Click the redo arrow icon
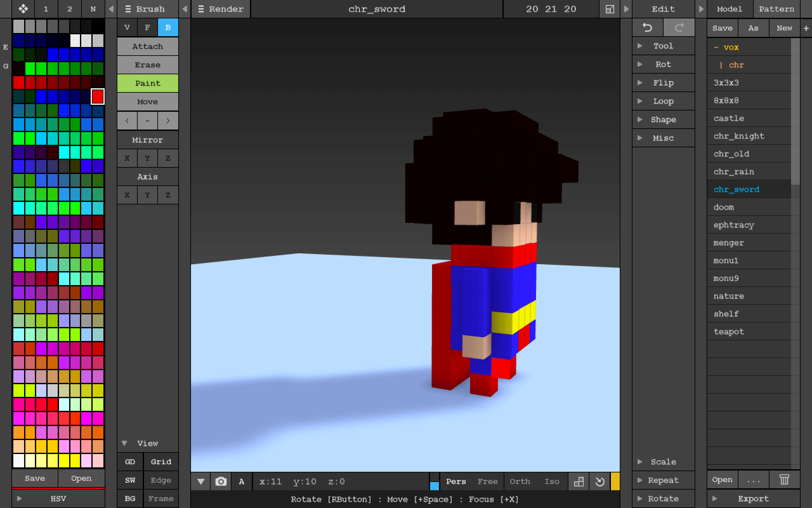Image resolution: width=812 pixels, height=508 pixels. click(679, 28)
